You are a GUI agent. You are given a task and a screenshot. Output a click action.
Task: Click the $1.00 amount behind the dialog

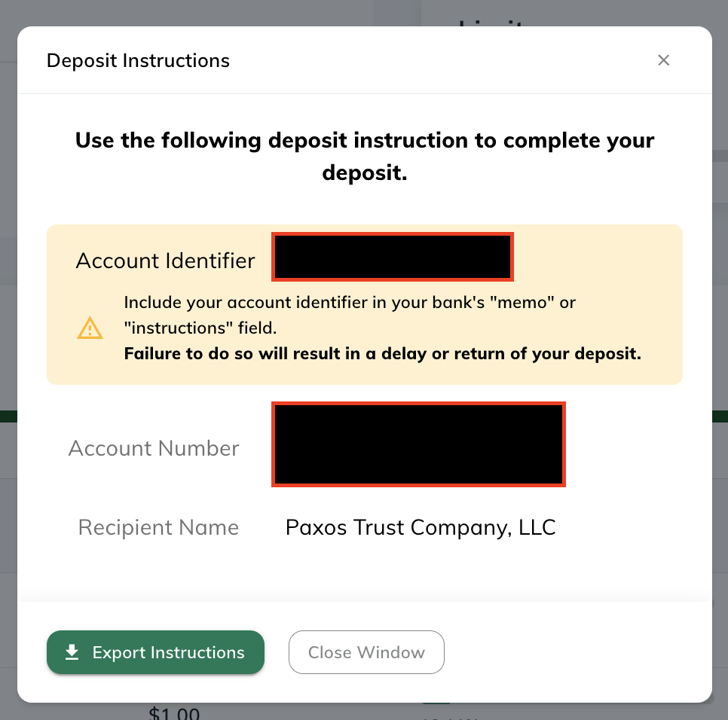(174, 712)
